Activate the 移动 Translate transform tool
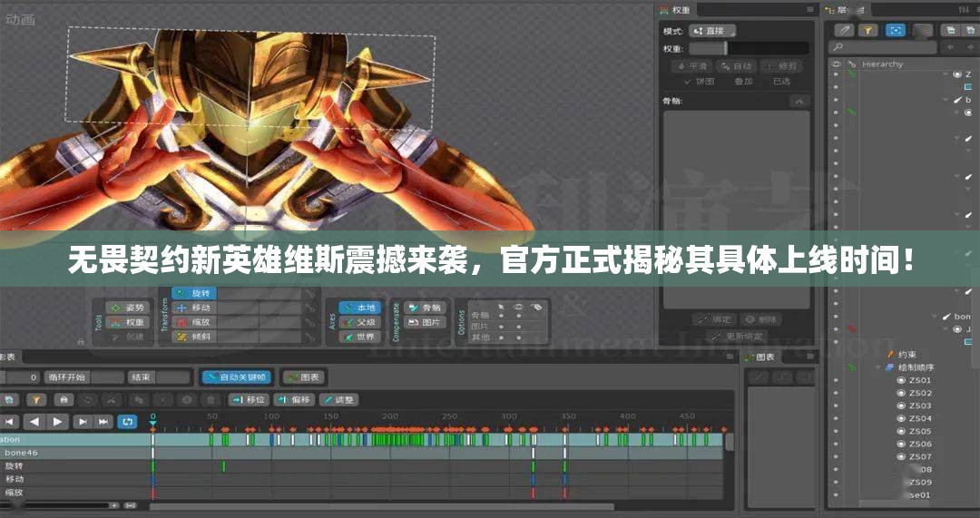Viewport: 980px width, 518px height. pos(194,308)
